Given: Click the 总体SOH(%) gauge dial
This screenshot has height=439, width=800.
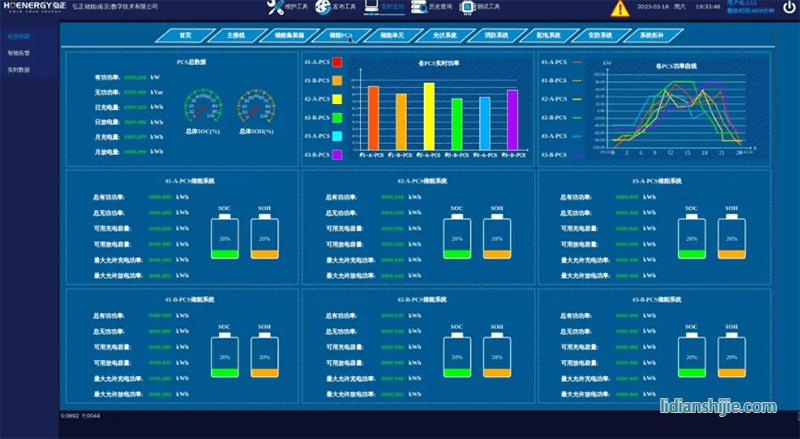Looking at the screenshot, I should (252, 106).
